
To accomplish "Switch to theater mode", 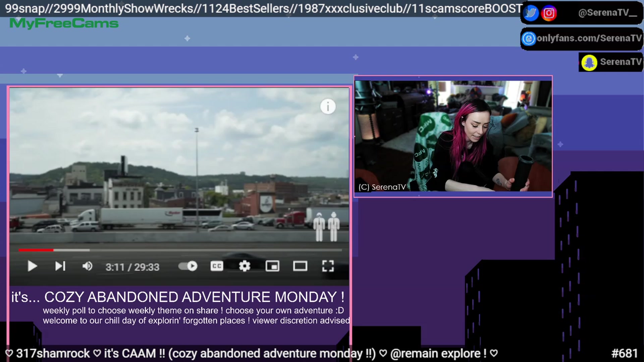I will click(x=300, y=266).
